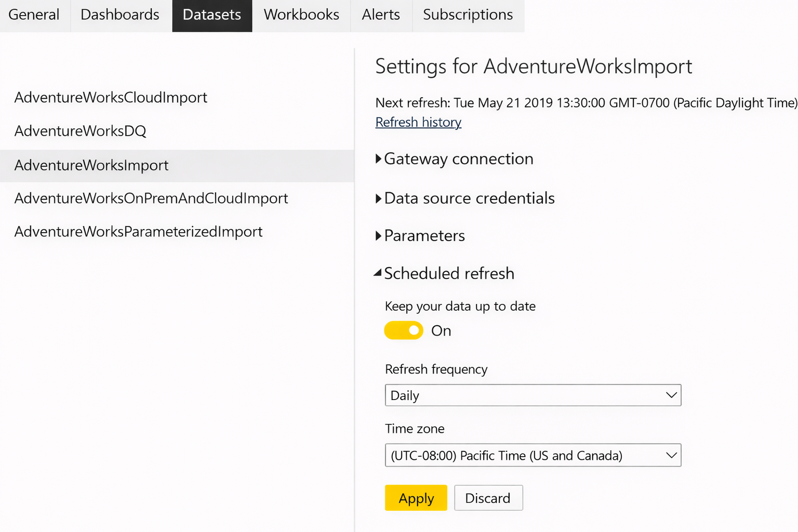The width and height of the screenshot is (798, 532).
Task: Collapse the Scheduled refresh section
Action: (444, 273)
